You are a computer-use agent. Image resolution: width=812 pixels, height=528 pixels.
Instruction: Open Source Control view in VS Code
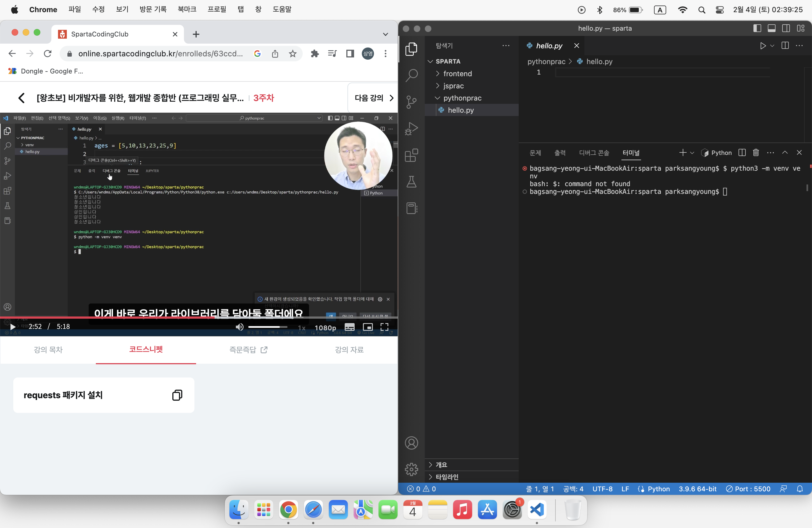pyautogui.click(x=412, y=102)
